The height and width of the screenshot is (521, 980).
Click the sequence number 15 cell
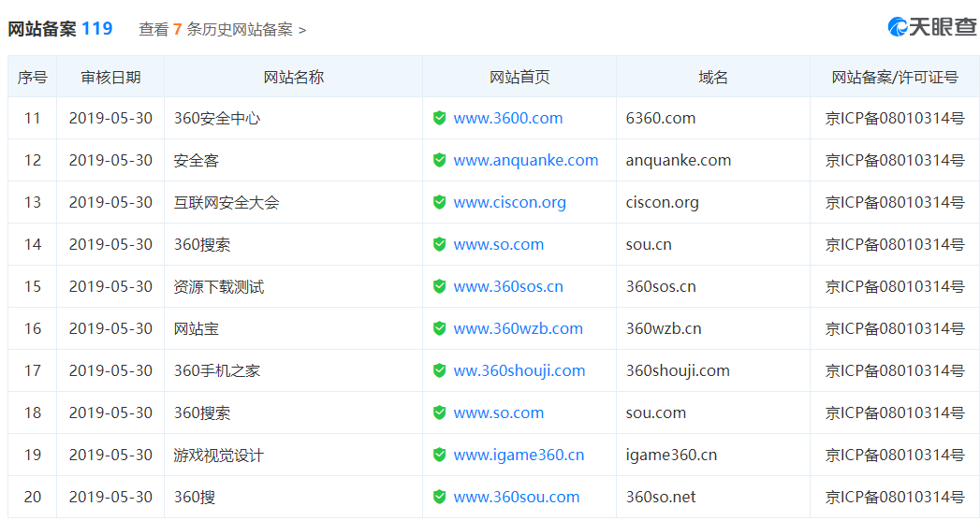33,287
